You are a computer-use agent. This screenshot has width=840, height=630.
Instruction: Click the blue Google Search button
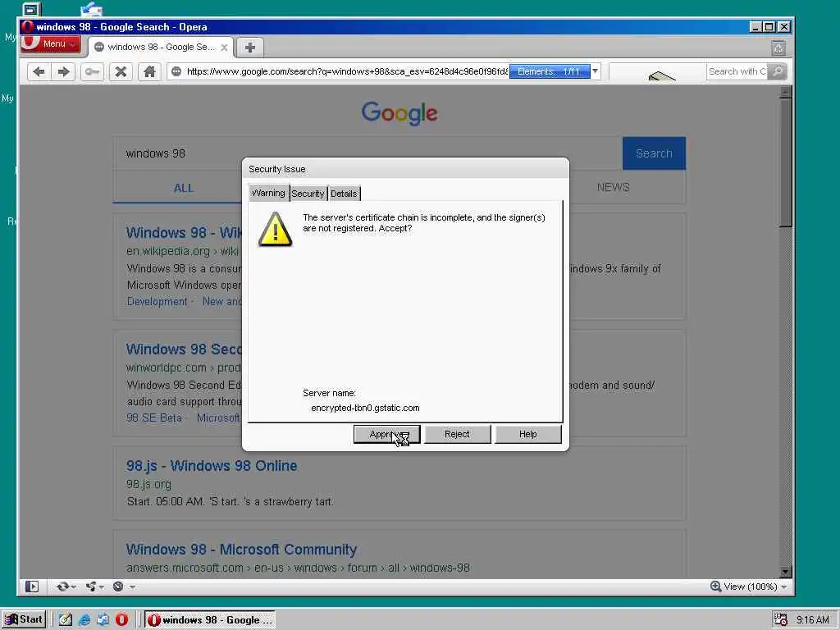coord(654,153)
